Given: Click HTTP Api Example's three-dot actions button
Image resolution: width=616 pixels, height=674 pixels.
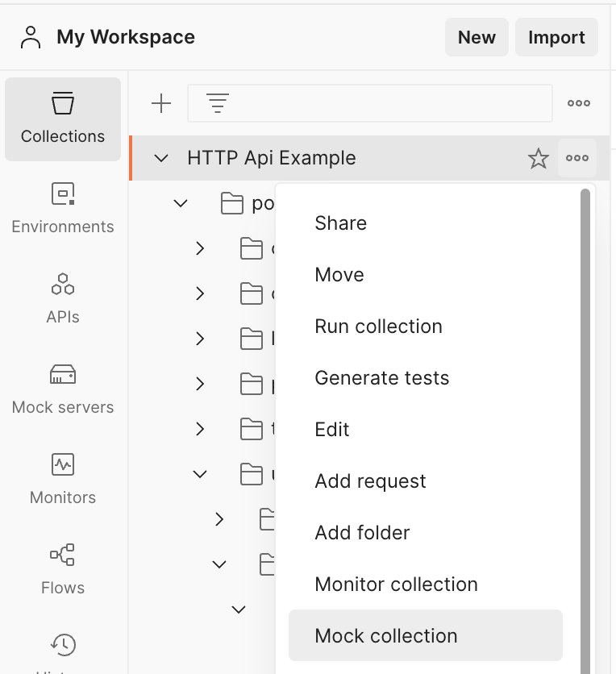Looking at the screenshot, I should pyautogui.click(x=577, y=159).
